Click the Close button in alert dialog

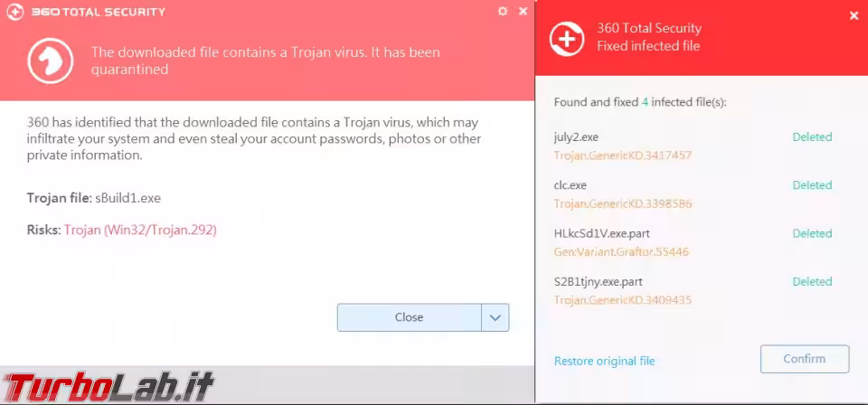pyautogui.click(x=409, y=317)
